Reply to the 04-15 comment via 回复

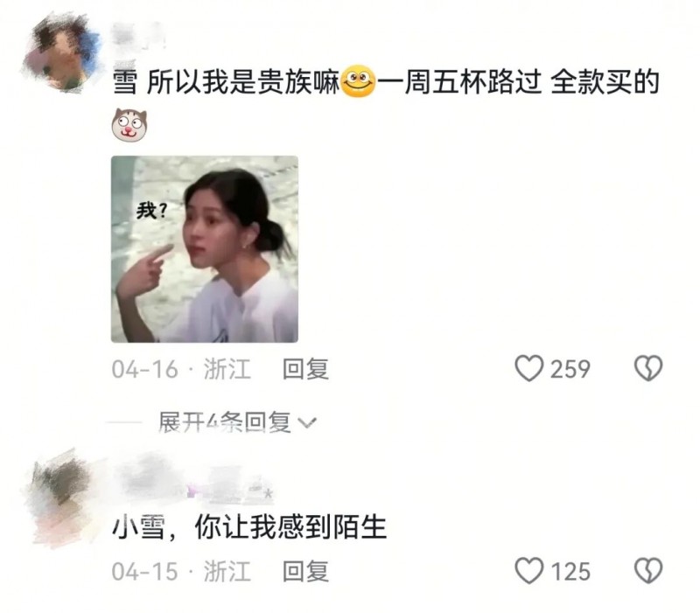(x=305, y=572)
